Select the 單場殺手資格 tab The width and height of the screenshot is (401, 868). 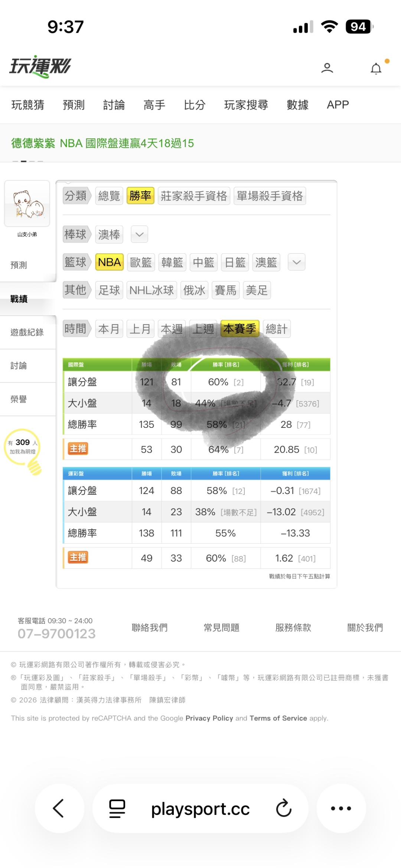270,196
